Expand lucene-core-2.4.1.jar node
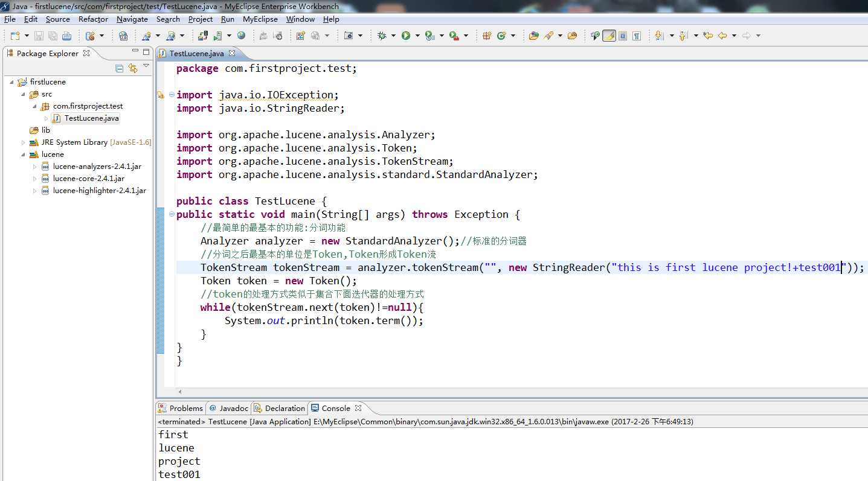868x481 pixels. pos(35,179)
